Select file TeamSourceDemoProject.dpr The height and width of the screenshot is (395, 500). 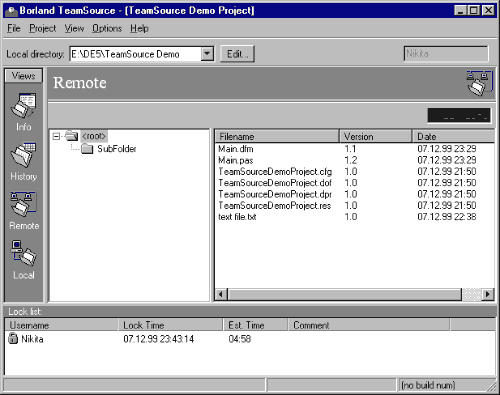[x=275, y=194]
